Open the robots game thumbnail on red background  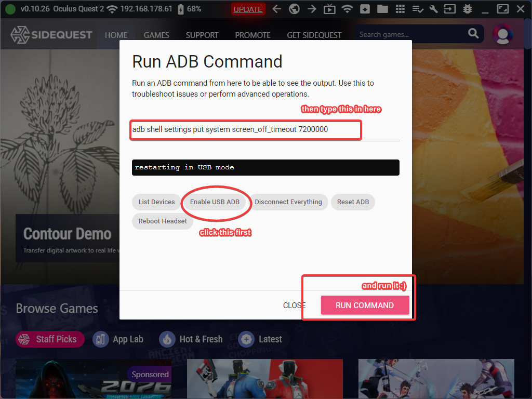tap(264, 379)
